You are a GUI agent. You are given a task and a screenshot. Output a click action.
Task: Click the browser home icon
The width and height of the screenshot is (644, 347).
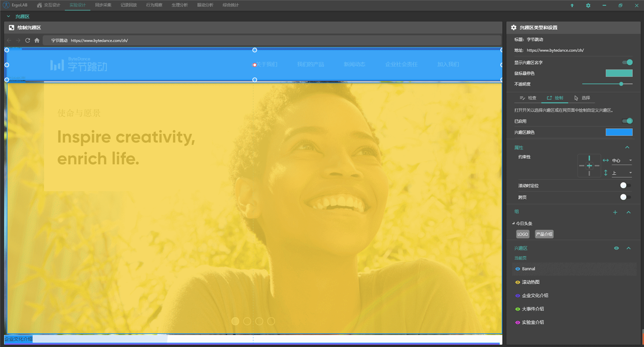37,40
